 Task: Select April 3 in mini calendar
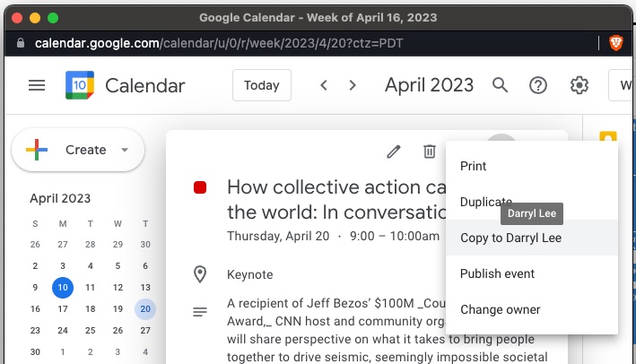63,266
